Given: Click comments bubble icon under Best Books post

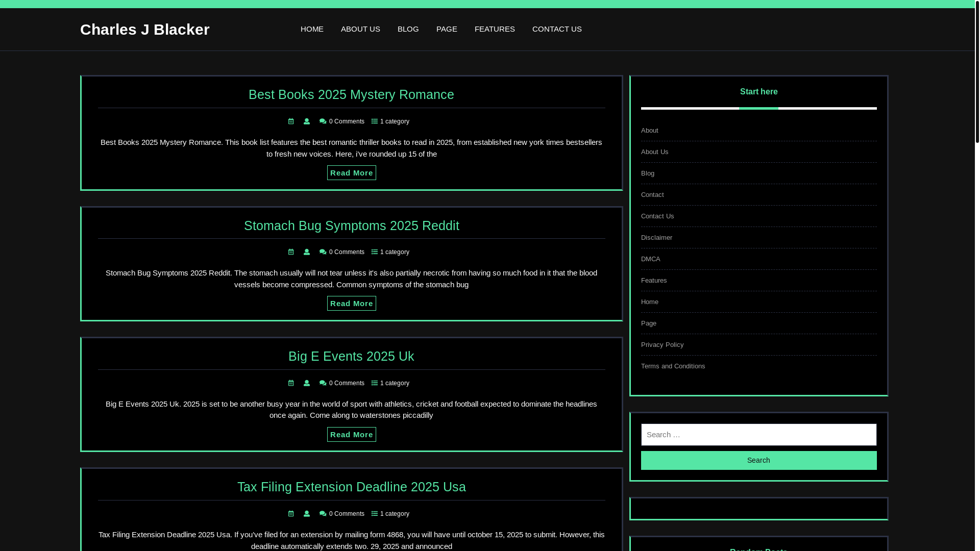Looking at the screenshot, I should point(323,121).
